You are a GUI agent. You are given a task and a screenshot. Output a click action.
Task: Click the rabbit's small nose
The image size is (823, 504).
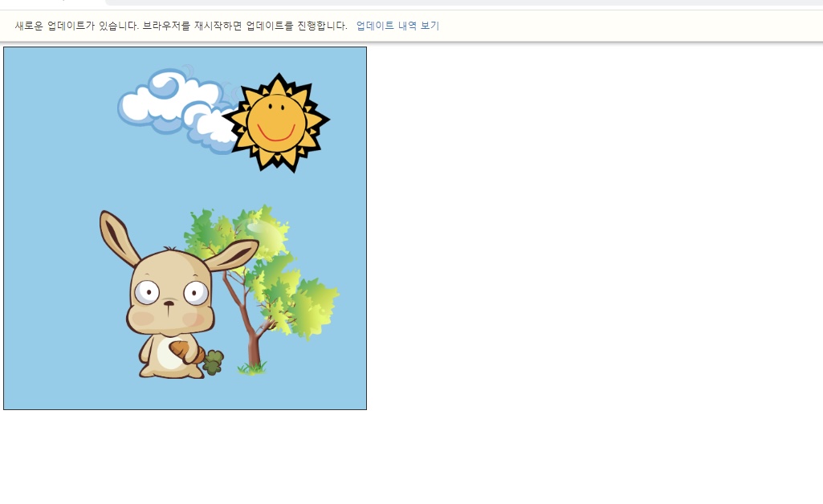pos(169,303)
